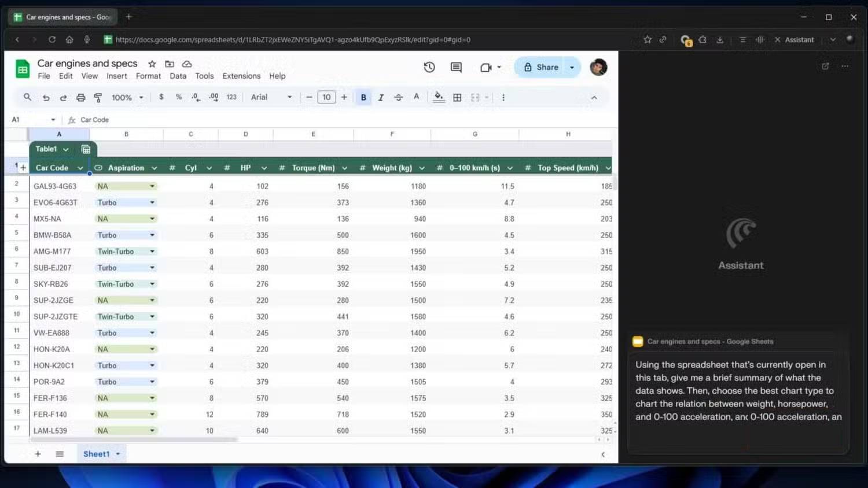Click the print icon in toolbar

point(80,98)
